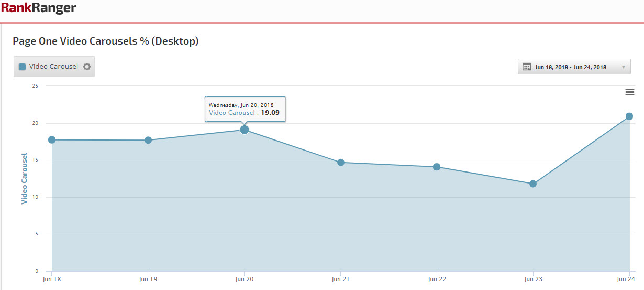Screen dimensions: 644x290
Task: Click the Jun 23 x-axis label
Action: 533,280
